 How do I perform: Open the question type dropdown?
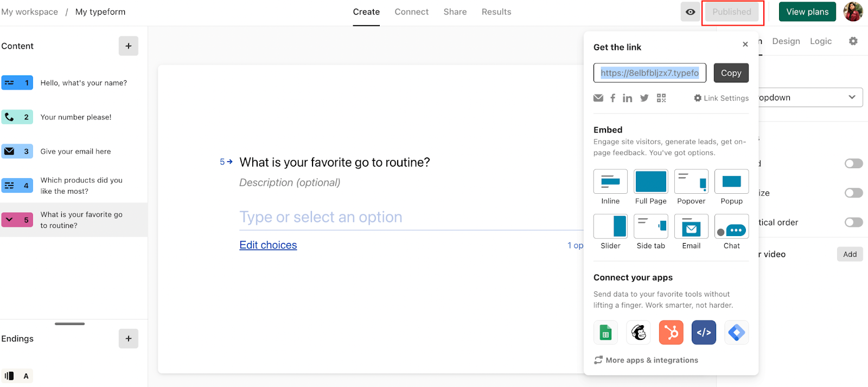click(x=810, y=98)
